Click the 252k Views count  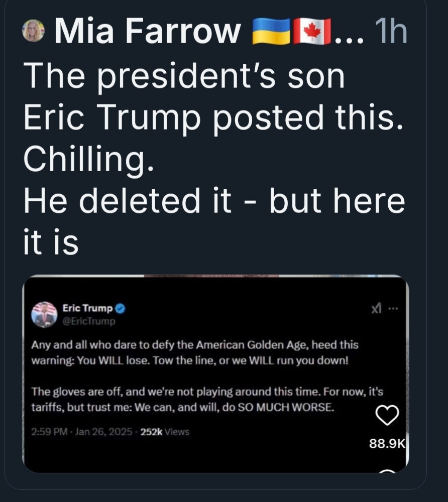(x=165, y=432)
